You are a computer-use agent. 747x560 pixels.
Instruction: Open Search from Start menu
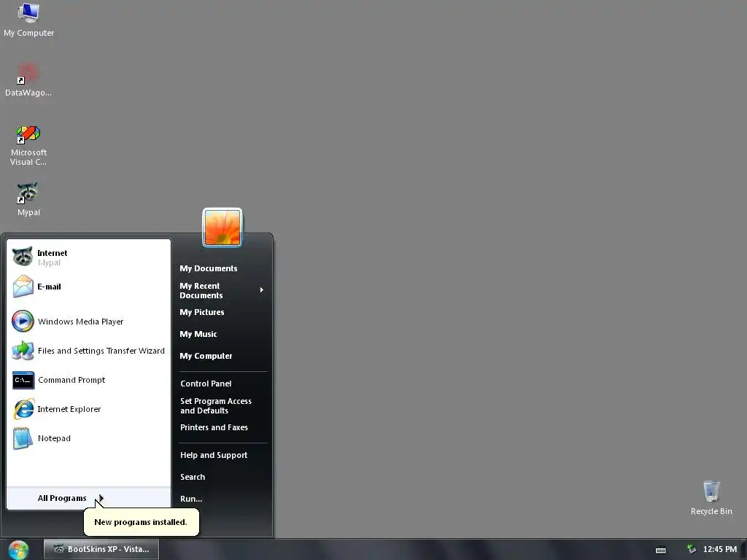click(x=193, y=477)
